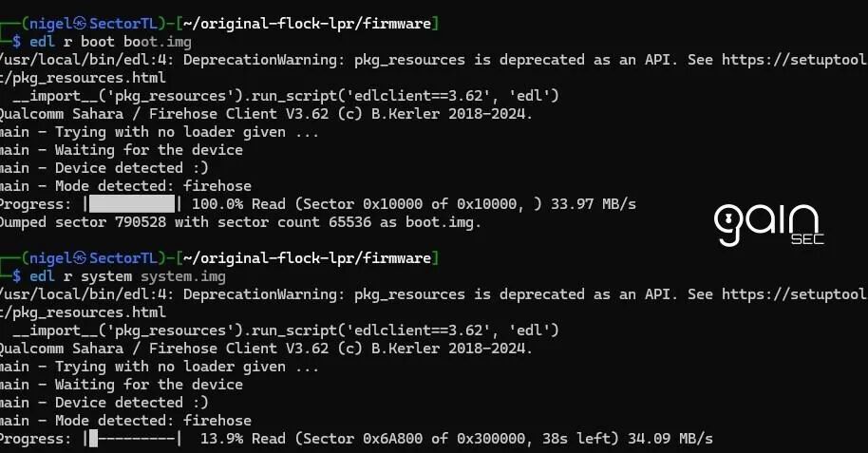Viewport: 868px width, 453px height.
Task: Click the 13.9% system read progress bar
Action: [x=132, y=439]
